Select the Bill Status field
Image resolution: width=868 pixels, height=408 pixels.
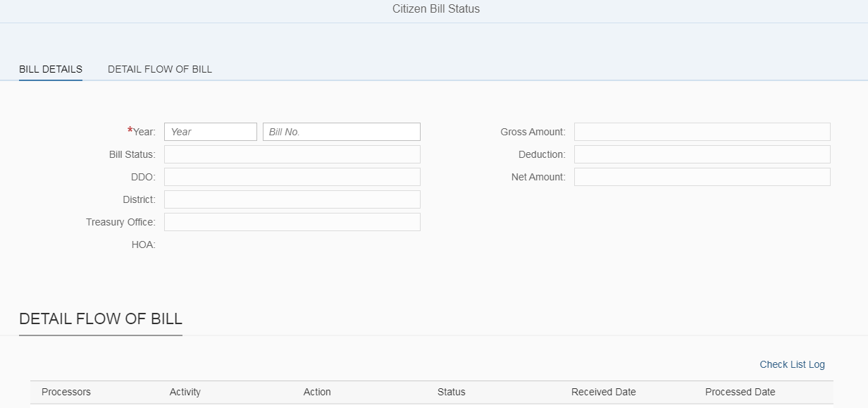click(x=292, y=154)
